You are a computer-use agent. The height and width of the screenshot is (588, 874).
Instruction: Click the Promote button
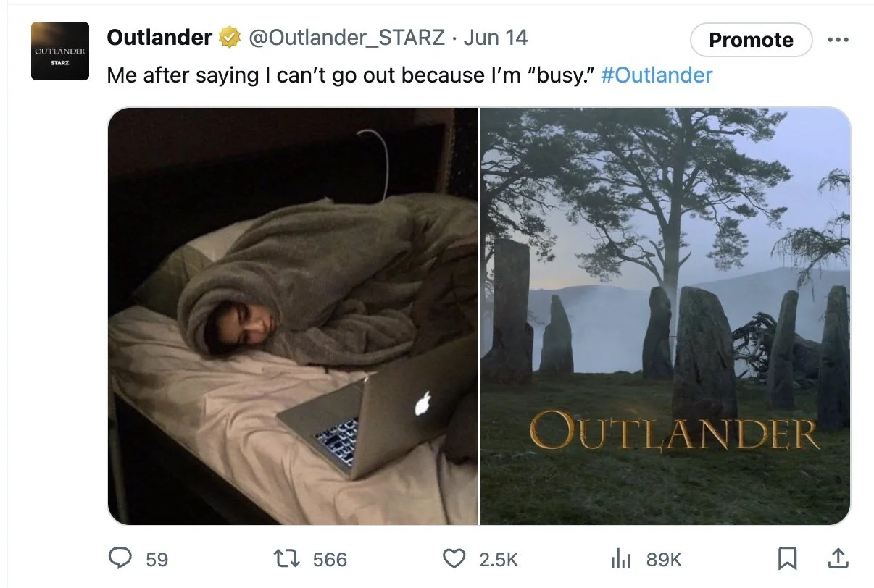[x=751, y=40]
